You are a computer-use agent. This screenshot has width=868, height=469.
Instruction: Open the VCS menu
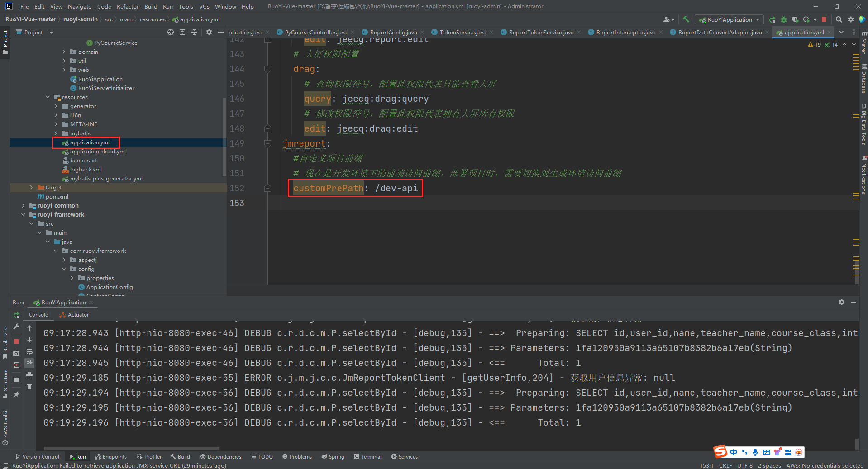(204, 6)
